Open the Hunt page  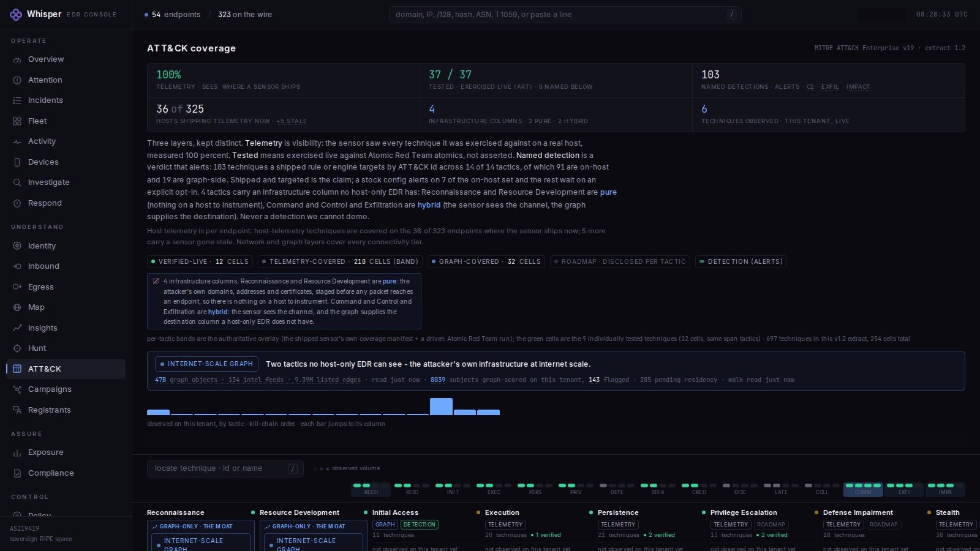pyautogui.click(x=66, y=348)
